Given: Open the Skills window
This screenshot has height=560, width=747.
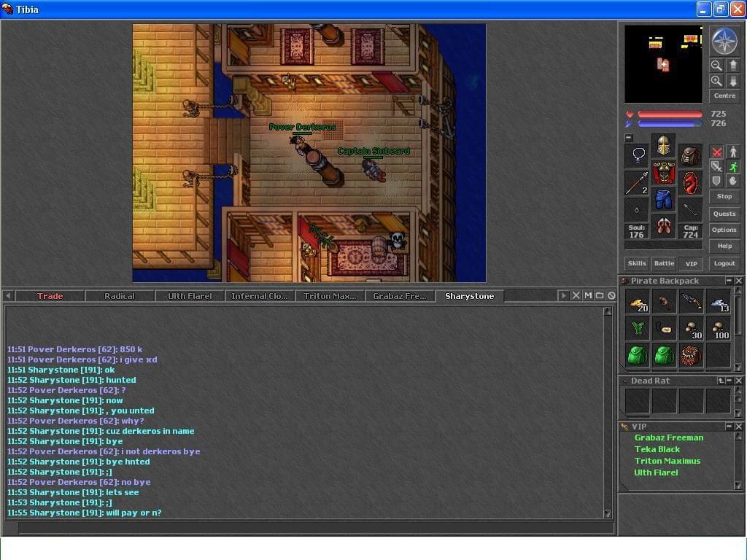Looking at the screenshot, I should coord(637,263).
